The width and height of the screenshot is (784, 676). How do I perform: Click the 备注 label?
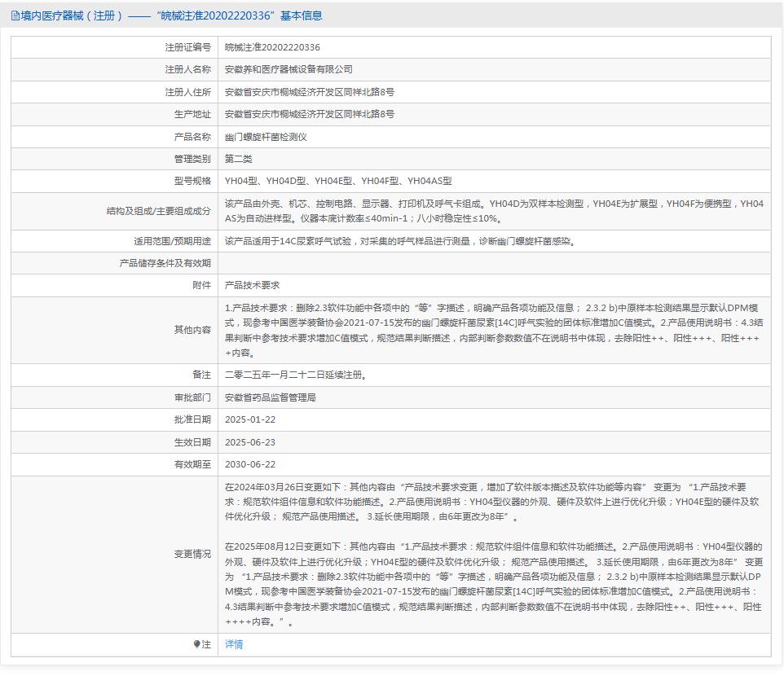click(201, 375)
